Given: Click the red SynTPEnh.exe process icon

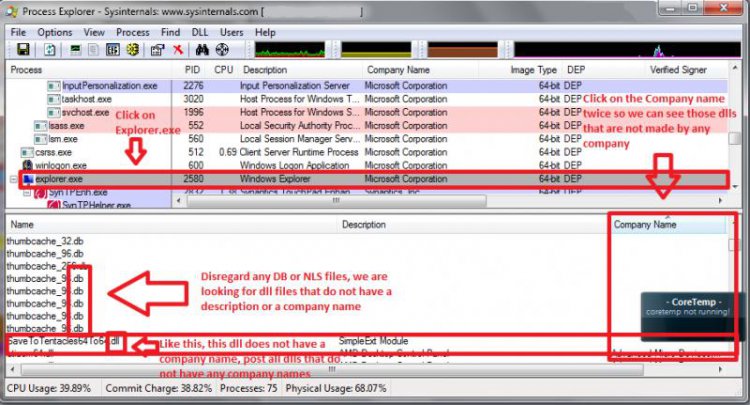Looking at the screenshot, I should pos(41,193).
